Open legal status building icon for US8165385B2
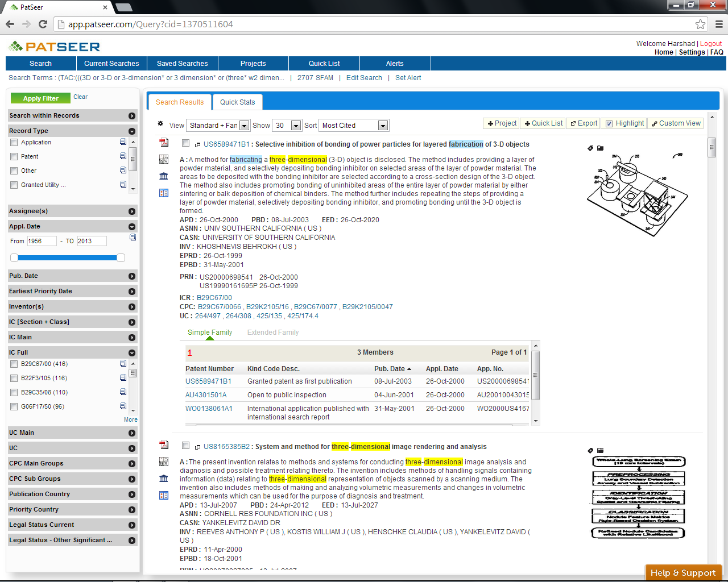The image size is (728, 582). [x=164, y=479]
